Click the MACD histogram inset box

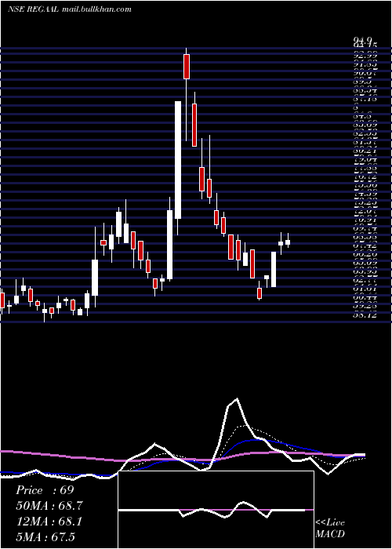click(x=216, y=510)
